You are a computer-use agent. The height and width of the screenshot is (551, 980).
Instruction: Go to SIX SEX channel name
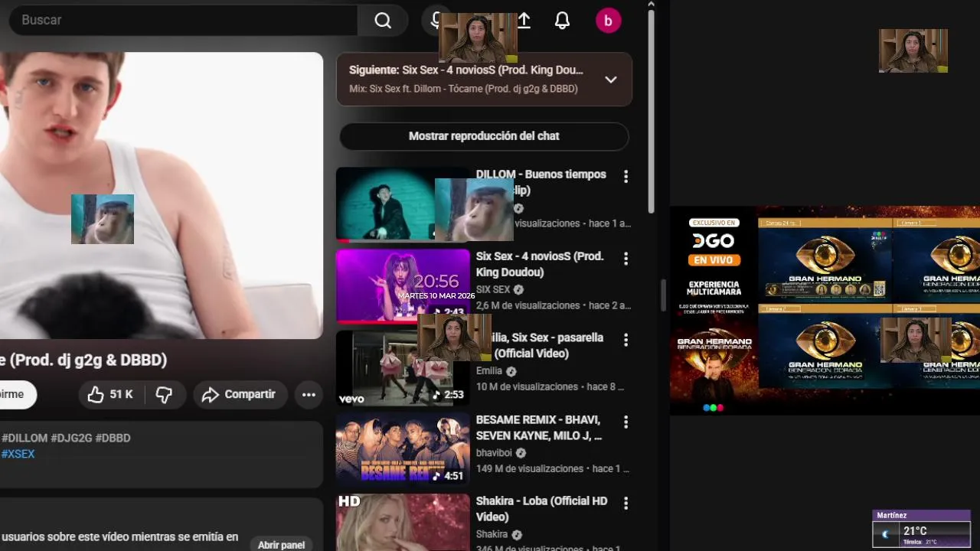pyautogui.click(x=493, y=289)
